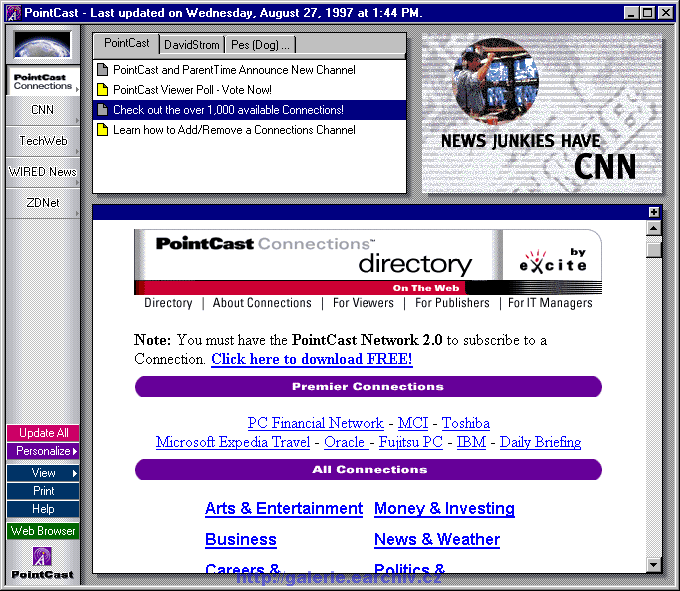Click the Excite logo in directory banner
The width and height of the screenshot is (680, 591).
coord(553,261)
